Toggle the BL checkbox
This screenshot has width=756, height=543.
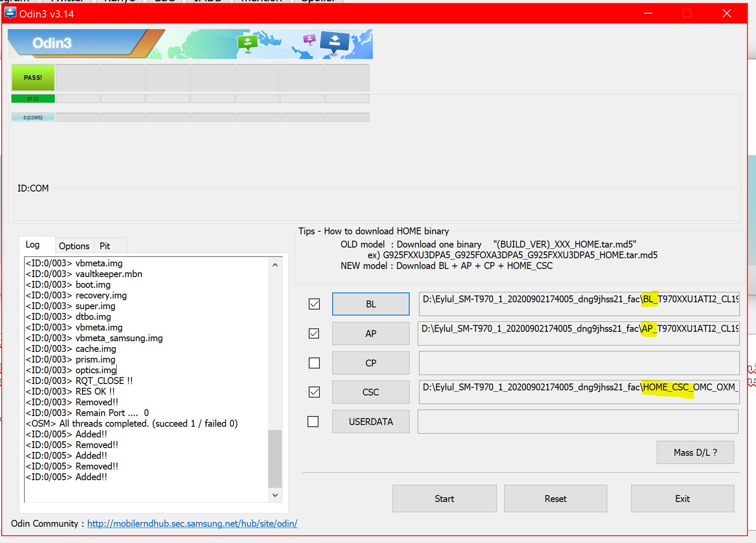pyautogui.click(x=314, y=304)
